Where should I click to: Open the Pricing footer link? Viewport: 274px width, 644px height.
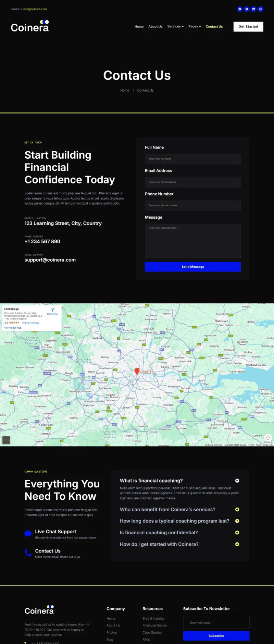(x=112, y=633)
